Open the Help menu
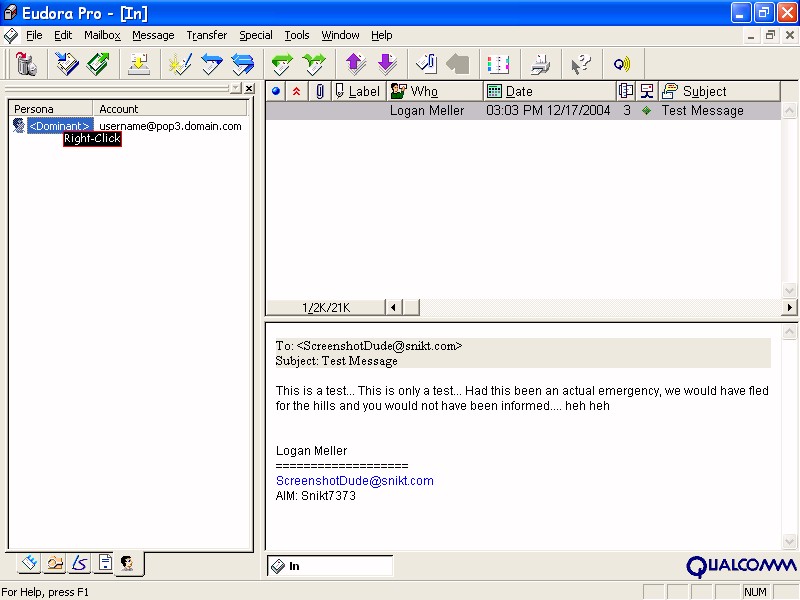Screen dimensions: 800x600 click(x=382, y=35)
